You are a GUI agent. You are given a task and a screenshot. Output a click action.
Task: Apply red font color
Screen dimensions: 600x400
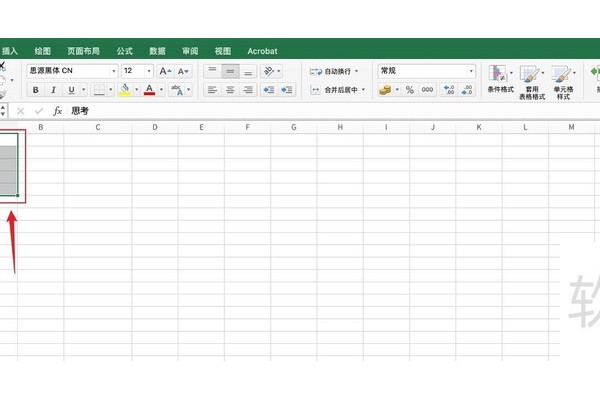pyautogui.click(x=149, y=90)
